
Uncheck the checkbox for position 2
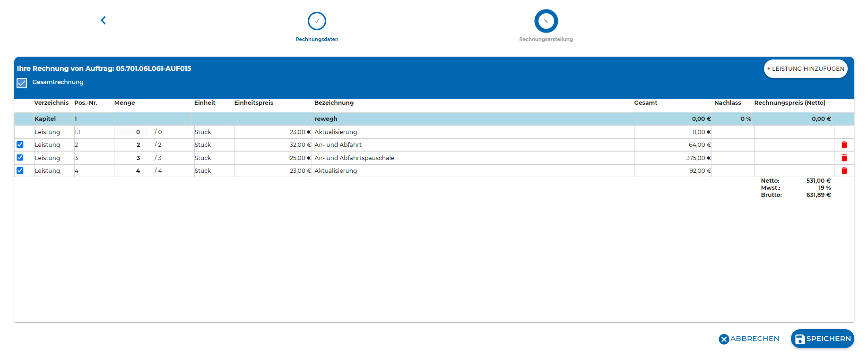pos(20,145)
